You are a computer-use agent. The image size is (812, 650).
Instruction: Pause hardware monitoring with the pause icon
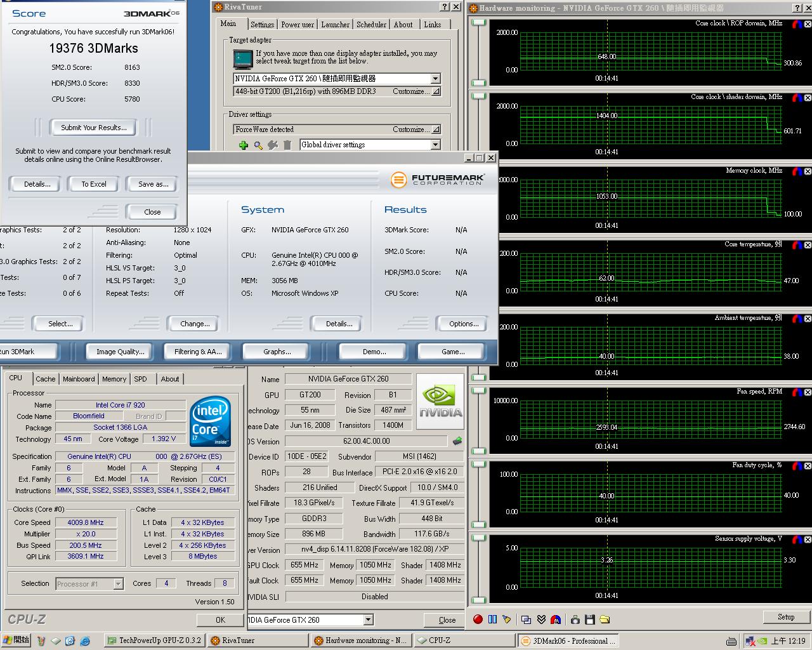click(492, 620)
